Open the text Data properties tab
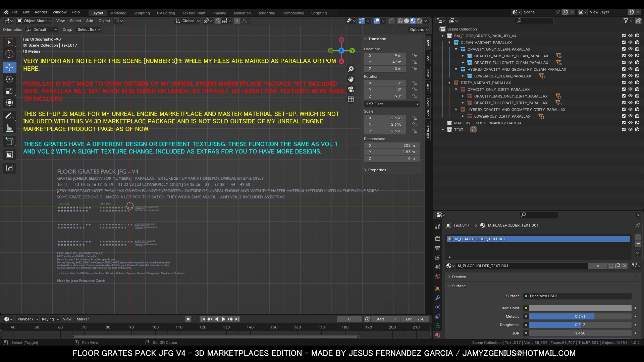 pyautogui.click(x=438, y=326)
